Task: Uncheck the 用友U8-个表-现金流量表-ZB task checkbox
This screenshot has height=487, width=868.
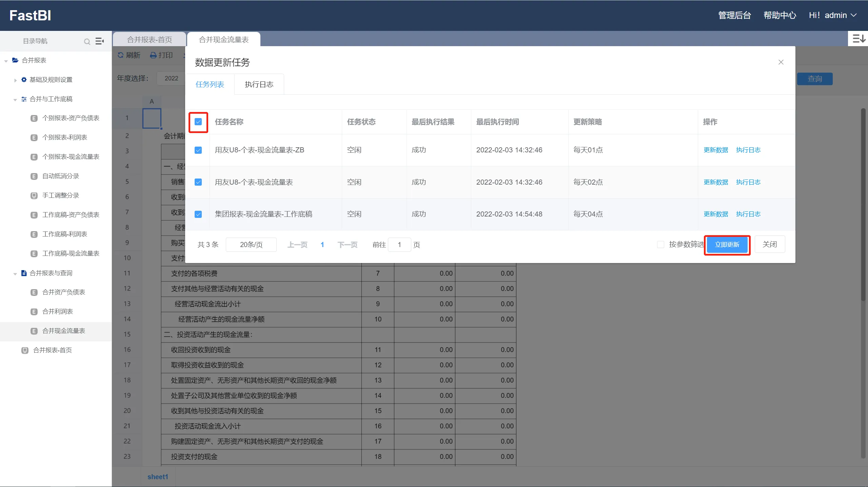Action: (x=198, y=150)
